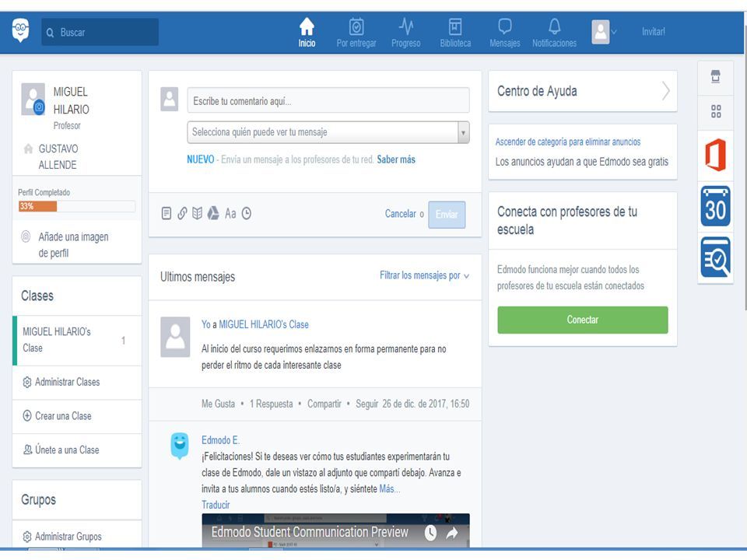747x560 pixels.
Task: Click Compartir on the first post
Action: [x=324, y=404]
